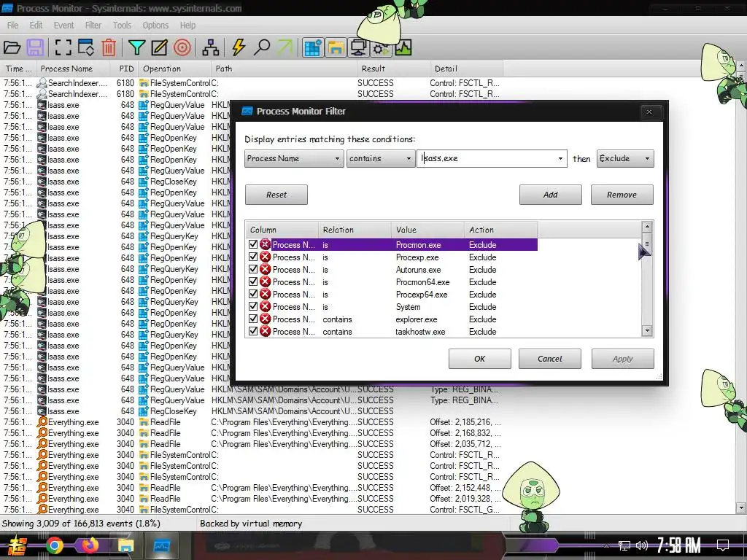This screenshot has height=560, width=747.
Task: Open the Options menu
Action: (x=155, y=26)
